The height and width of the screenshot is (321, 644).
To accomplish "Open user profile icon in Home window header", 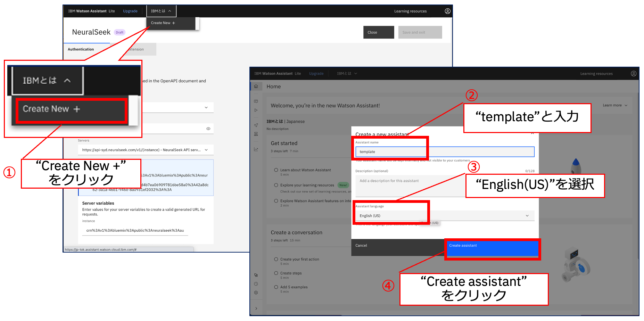I will 634,74.
